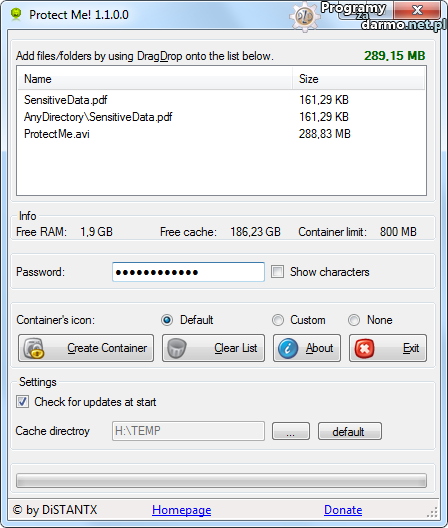This screenshot has height=528, width=448.
Task: Open the Donate link
Action: (343, 510)
